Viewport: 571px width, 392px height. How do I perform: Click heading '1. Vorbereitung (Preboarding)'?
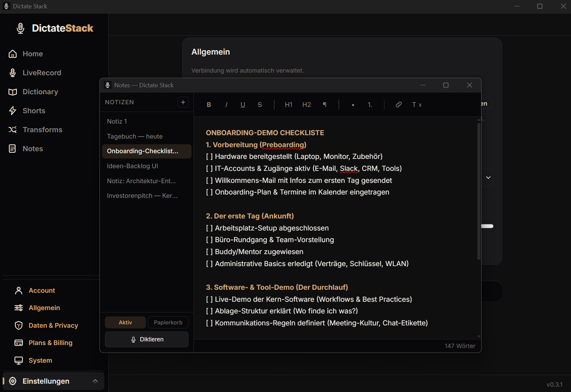pos(256,145)
